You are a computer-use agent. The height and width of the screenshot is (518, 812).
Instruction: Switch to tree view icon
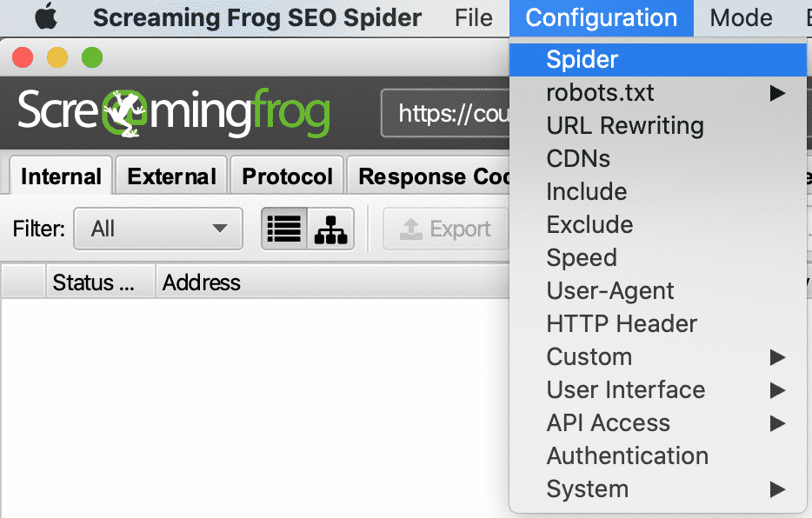tap(330, 229)
